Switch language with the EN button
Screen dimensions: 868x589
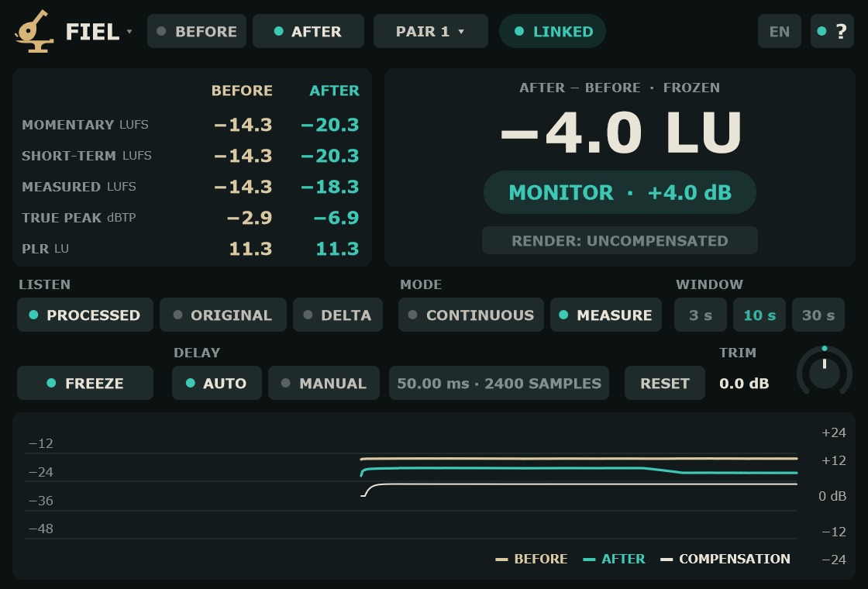click(779, 31)
